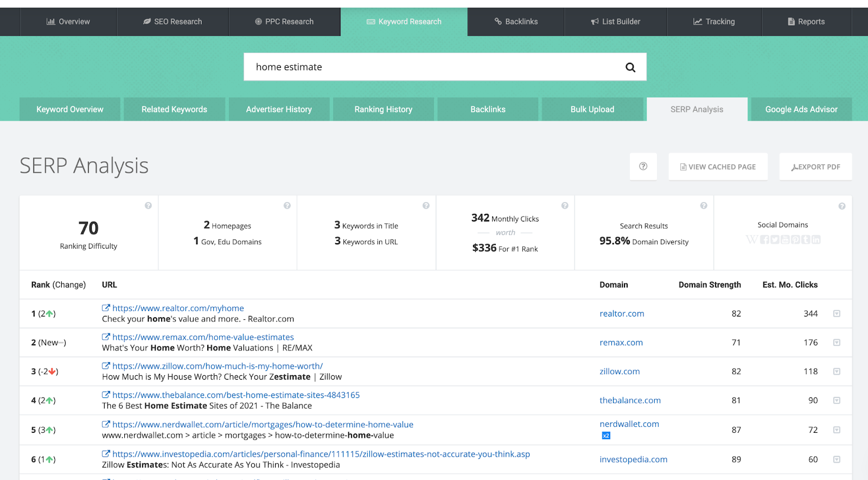This screenshot has width=868, height=480.
Task: Open external link icon for zillow.com URL
Action: [106, 366]
